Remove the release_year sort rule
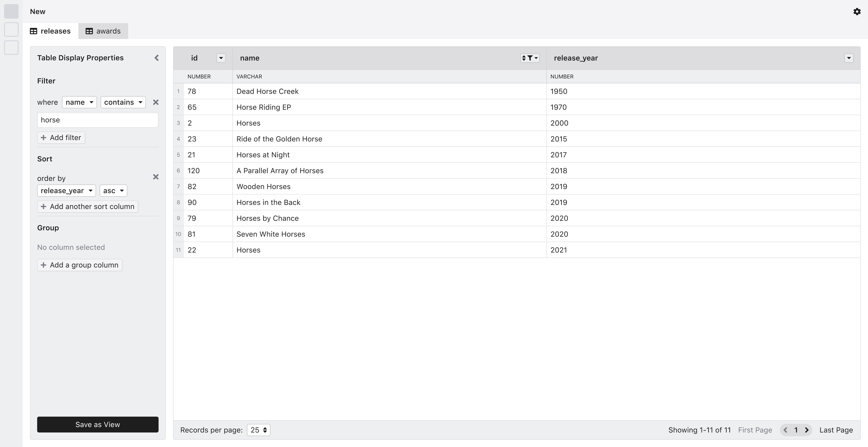 pos(156,177)
